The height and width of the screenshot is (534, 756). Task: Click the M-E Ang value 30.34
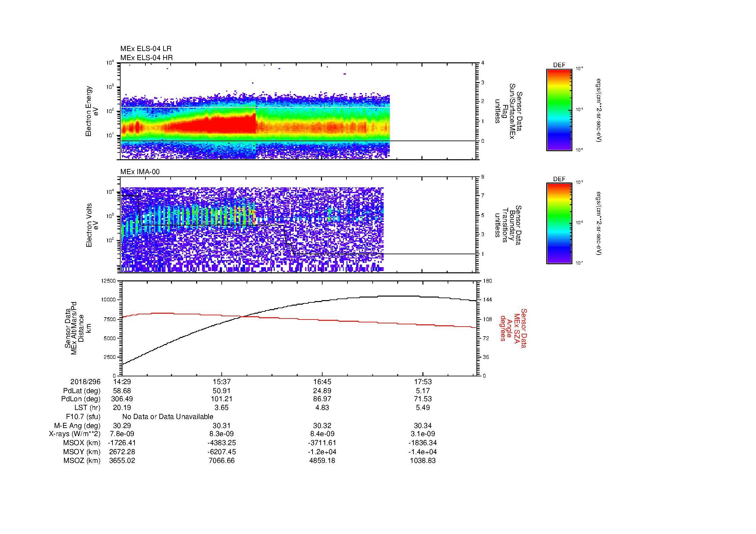(422, 425)
